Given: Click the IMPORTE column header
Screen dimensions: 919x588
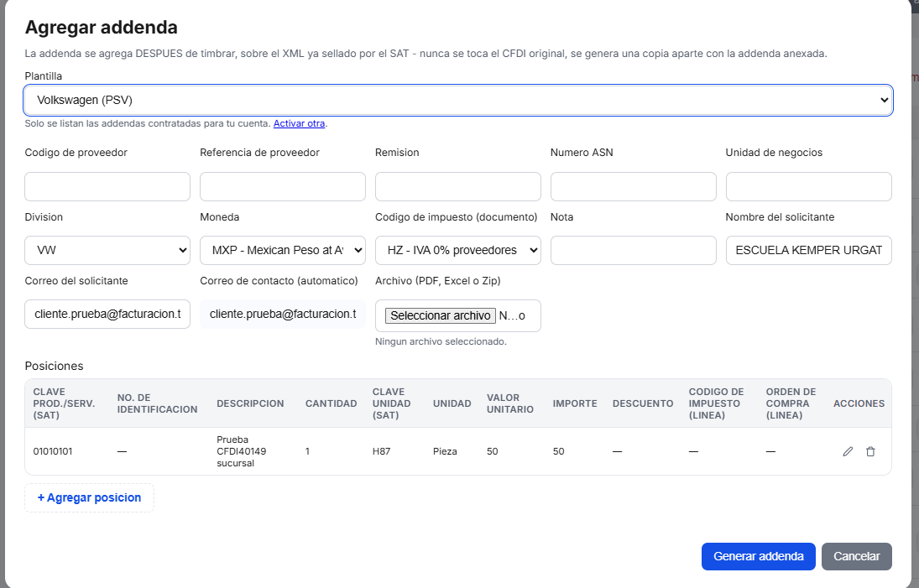Looking at the screenshot, I should point(575,403).
